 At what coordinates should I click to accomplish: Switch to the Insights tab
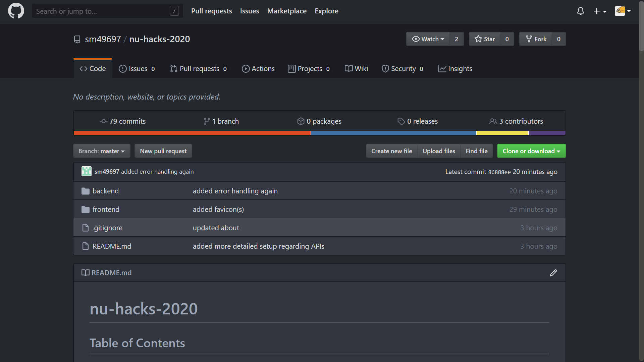[455, 69]
